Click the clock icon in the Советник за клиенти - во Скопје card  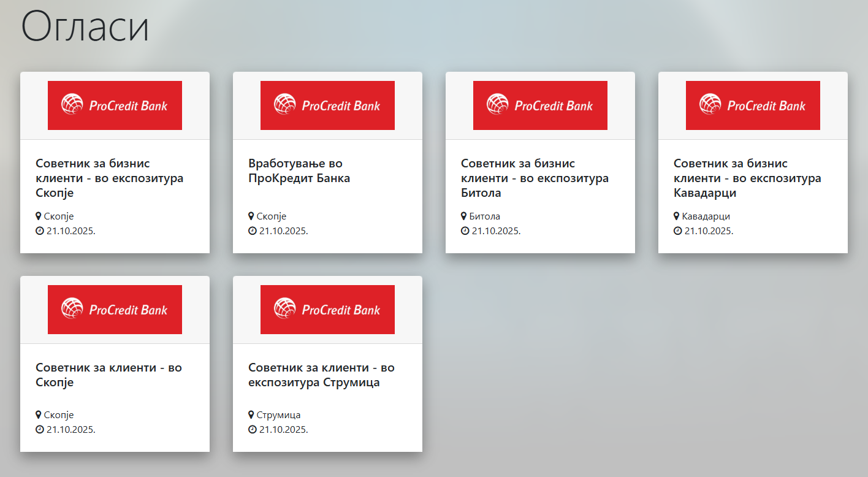point(39,430)
